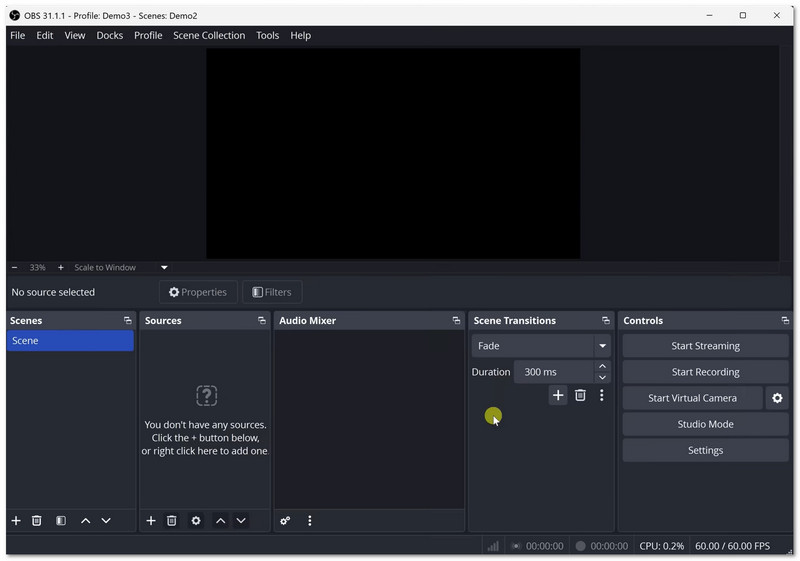Viewport: 800px width, 561px height.
Task: Click the 33% zoom level text
Action: 37,268
